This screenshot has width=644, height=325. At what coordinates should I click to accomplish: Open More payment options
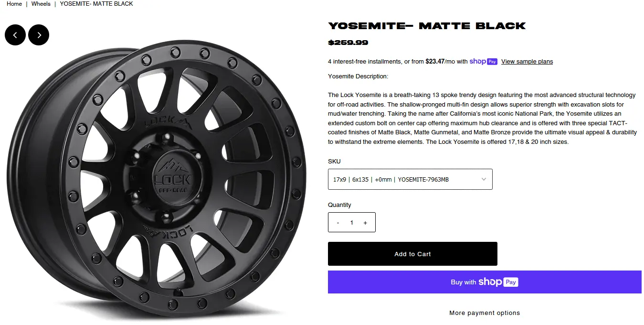point(485,313)
